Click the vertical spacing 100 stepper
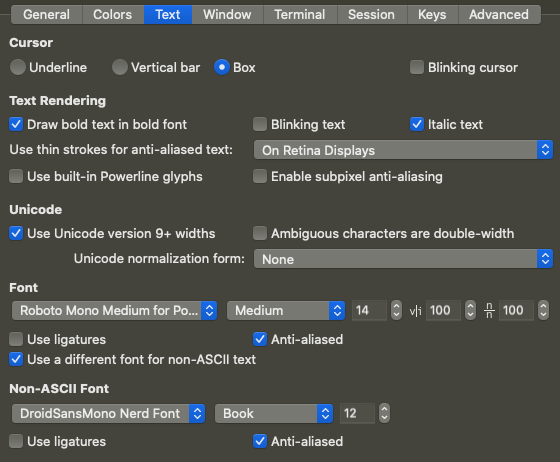This screenshot has height=462, width=560. (x=544, y=310)
